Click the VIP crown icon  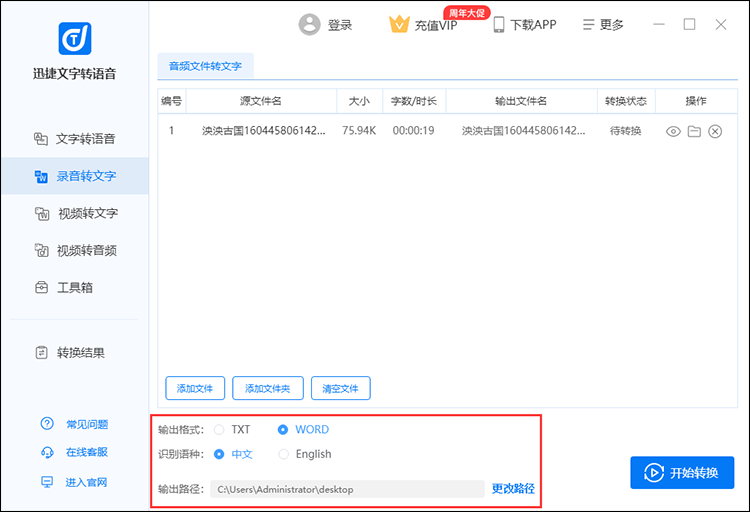click(399, 24)
